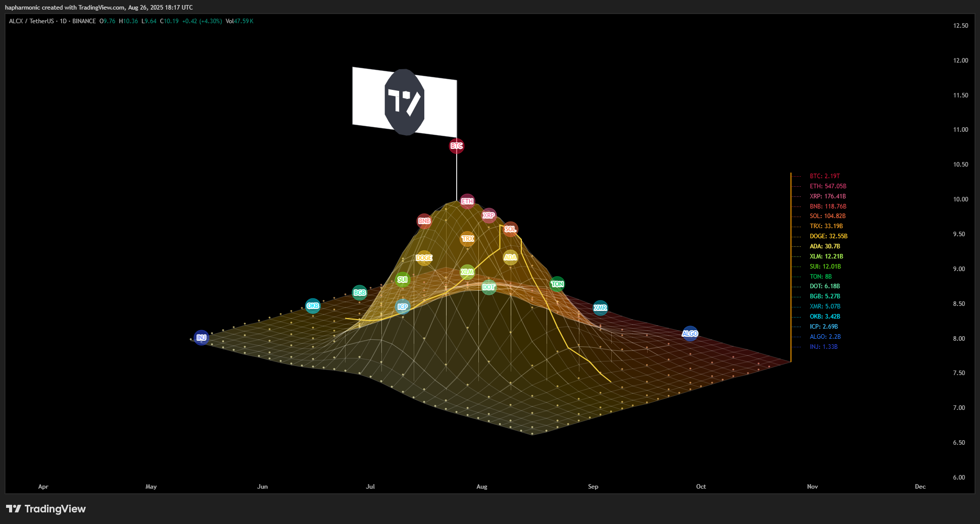The height and width of the screenshot is (524, 980).
Task: Click the INJ bubble marker
Action: [202, 338]
